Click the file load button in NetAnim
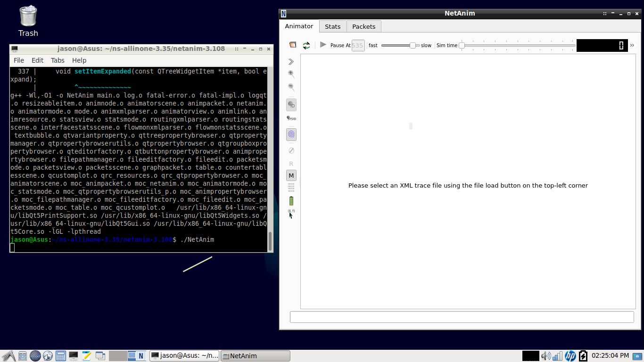Image resolution: width=644 pixels, height=362 pixels. 293,45
